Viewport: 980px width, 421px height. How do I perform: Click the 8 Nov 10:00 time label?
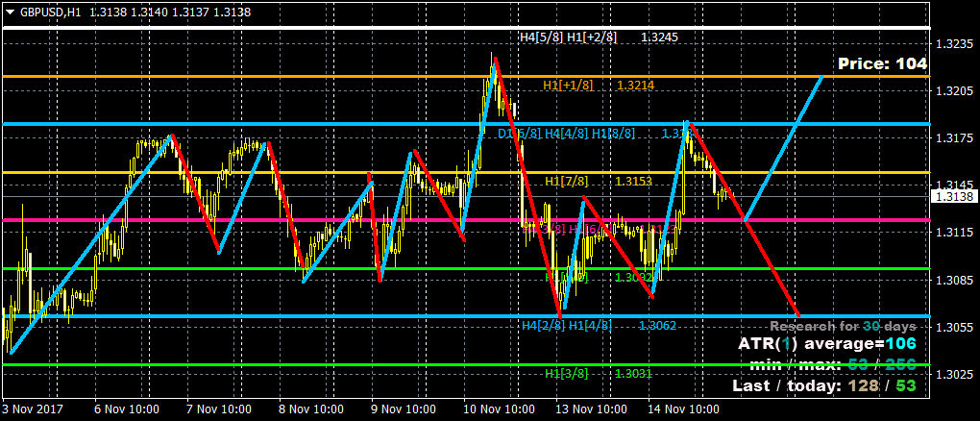pyautogui.click(x=312, y=409)
